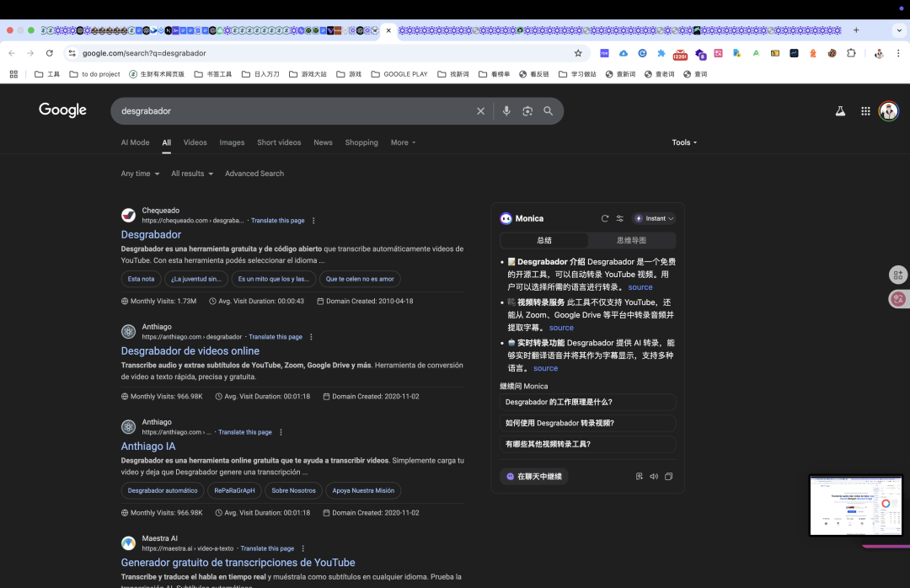Open Advanced Search
The height and width of the screenshot is (588, 910).
[x=254, y=174]
